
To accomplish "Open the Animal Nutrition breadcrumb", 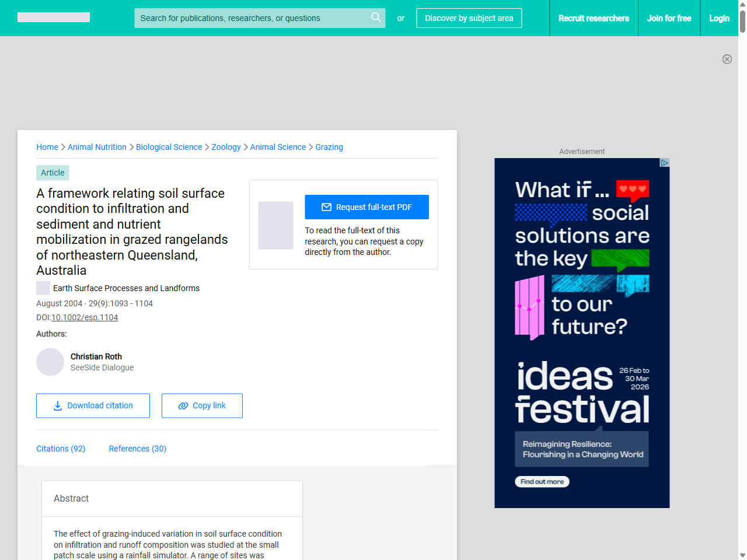I will coord(97,147).
